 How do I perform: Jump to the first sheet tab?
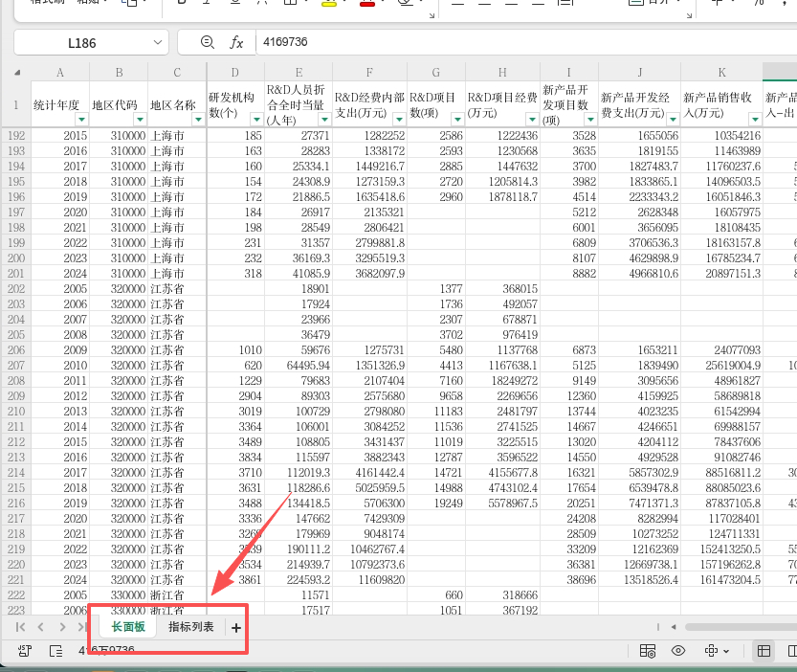[x=20, y=627]
